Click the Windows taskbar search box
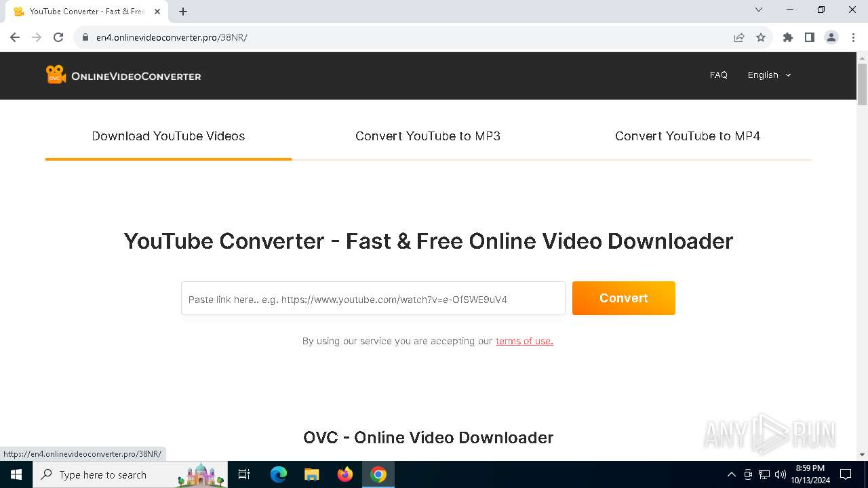 131,474
